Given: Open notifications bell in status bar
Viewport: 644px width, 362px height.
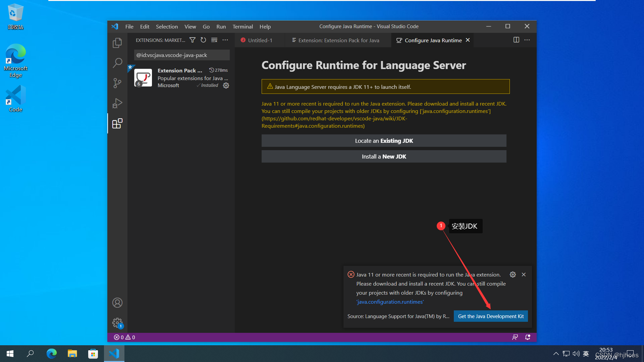Looking at the screenshot, I should pyautogui.click(x=528, y=337).
